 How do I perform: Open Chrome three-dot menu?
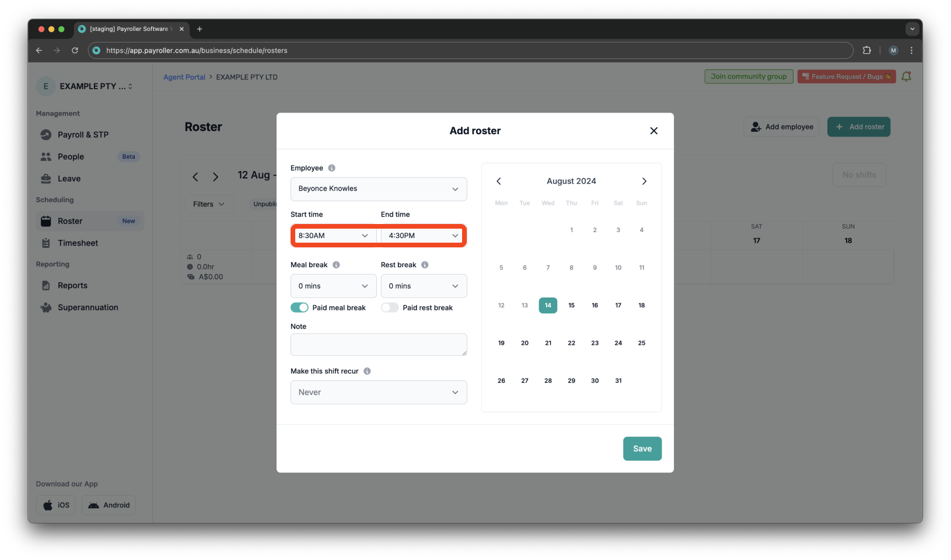pyautogui.click(x=911, y=50)
